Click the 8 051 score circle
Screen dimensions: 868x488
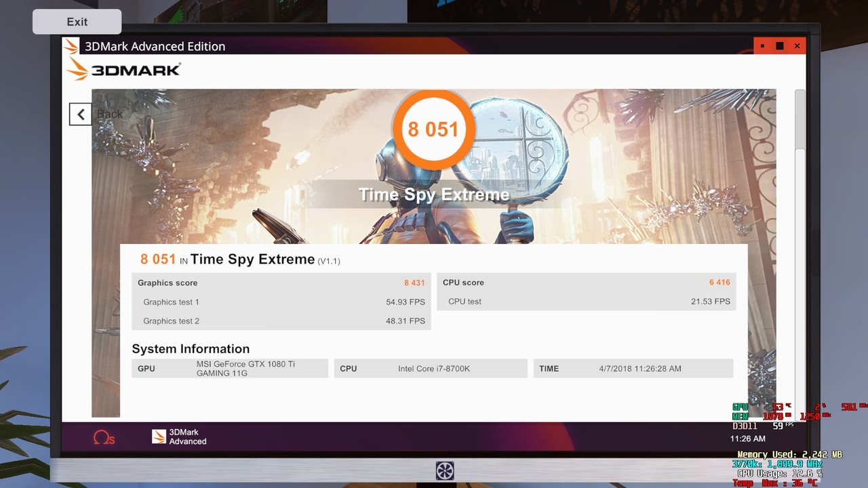[433, 129]
